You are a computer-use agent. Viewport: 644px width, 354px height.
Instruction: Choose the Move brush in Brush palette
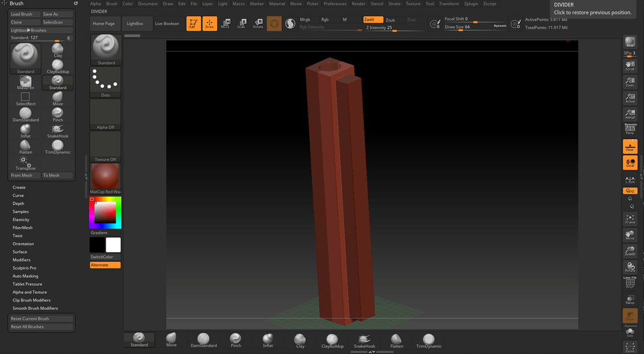[57, 98]
